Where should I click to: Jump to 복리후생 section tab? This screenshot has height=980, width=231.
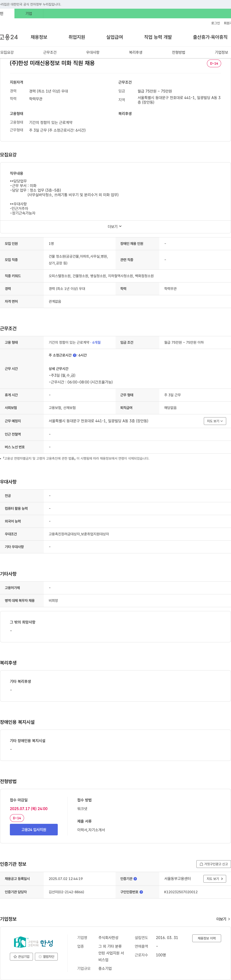(136, 52)
